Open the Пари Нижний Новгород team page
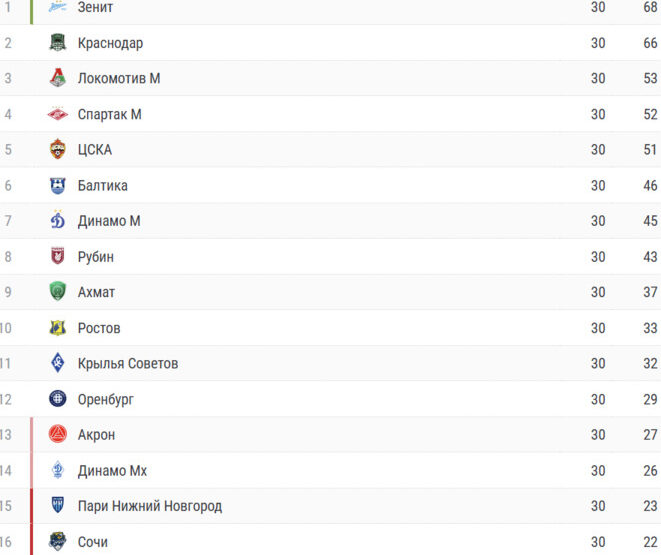 tap(150, 506)
